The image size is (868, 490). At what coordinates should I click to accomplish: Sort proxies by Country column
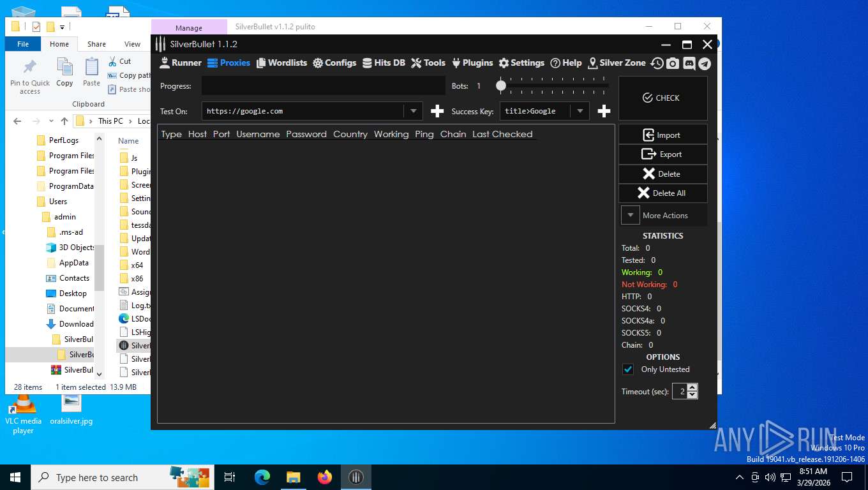click(x=350, y=134)
